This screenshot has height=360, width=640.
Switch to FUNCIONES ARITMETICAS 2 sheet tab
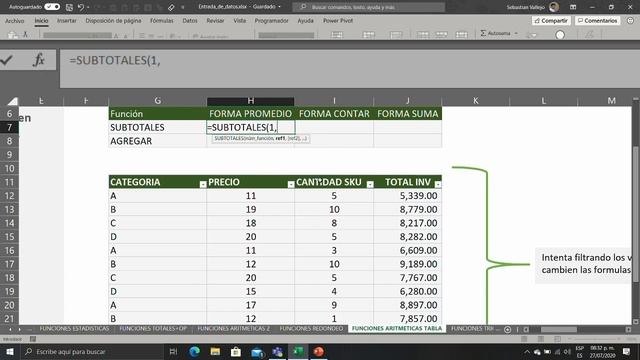233,329
